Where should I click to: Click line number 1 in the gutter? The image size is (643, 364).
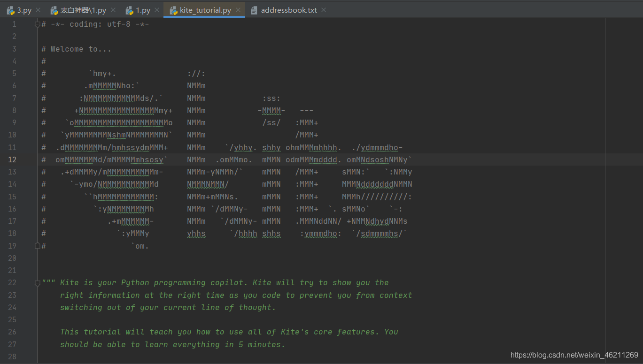click(14, 24)
